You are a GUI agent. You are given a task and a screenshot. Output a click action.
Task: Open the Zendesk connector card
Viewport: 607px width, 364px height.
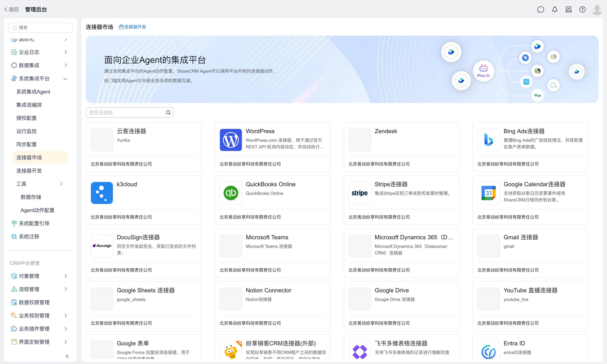coord(401,147)
